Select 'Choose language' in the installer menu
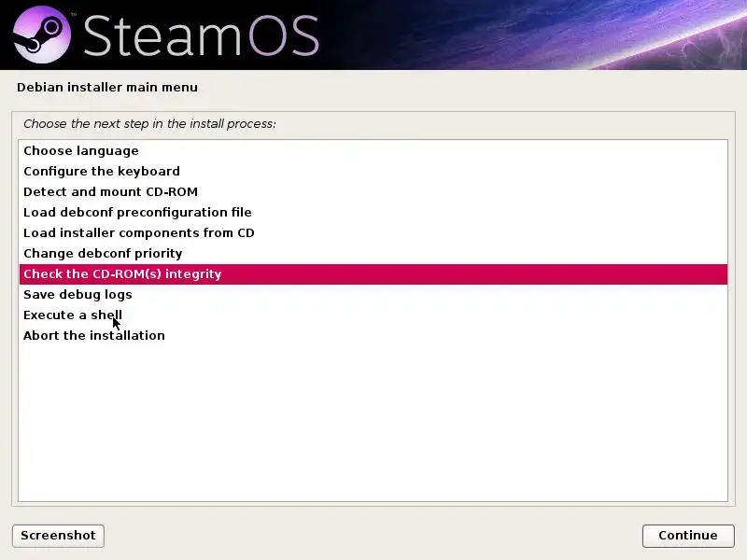747x560 pixels. [x=373, y=151]
